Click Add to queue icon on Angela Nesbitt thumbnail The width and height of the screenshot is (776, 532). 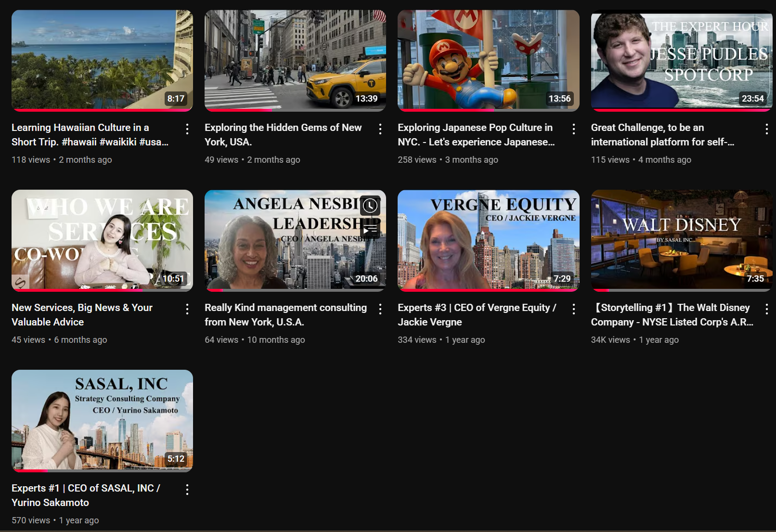click(370, 230)
